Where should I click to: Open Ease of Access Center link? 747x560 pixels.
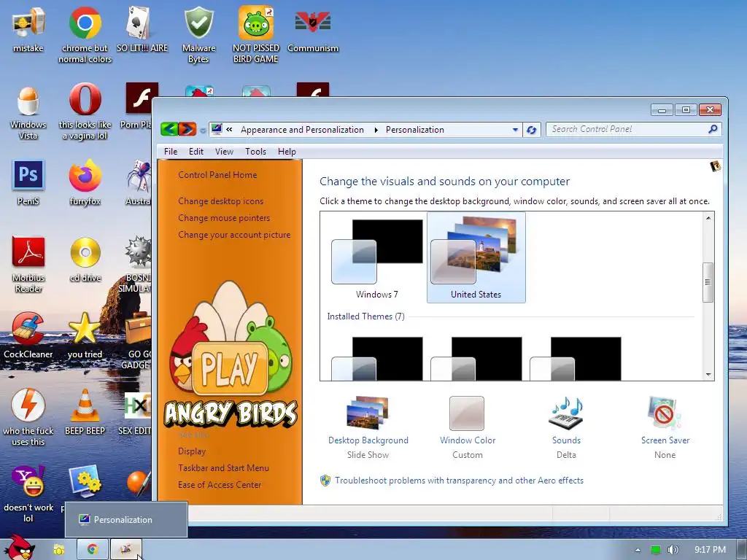[x=220, y=485]
